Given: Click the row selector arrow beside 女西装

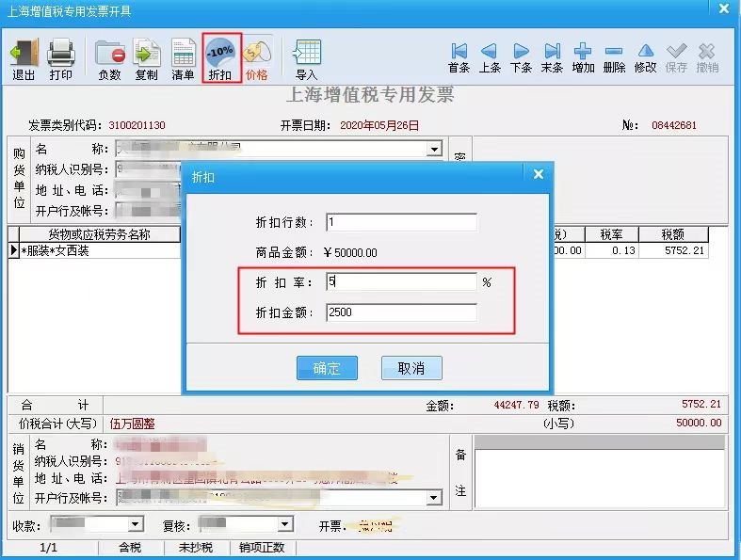Looking at the screenshot, I should coord(14,250).
